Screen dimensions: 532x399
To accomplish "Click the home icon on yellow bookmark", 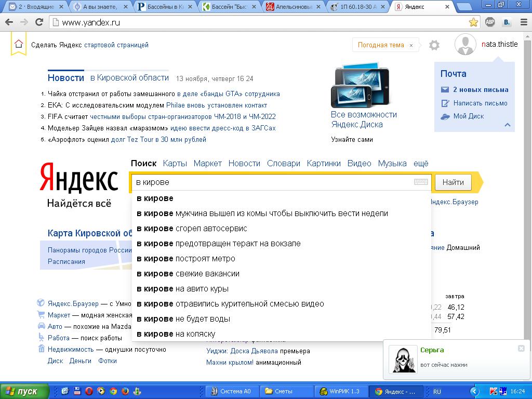I will coord(19,44).
